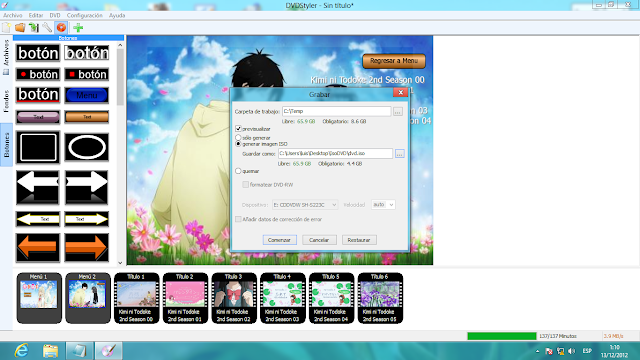Screen dimensions: 640x360
Task: Pick the yellow right text arrow
Action: tap(87, 219)
